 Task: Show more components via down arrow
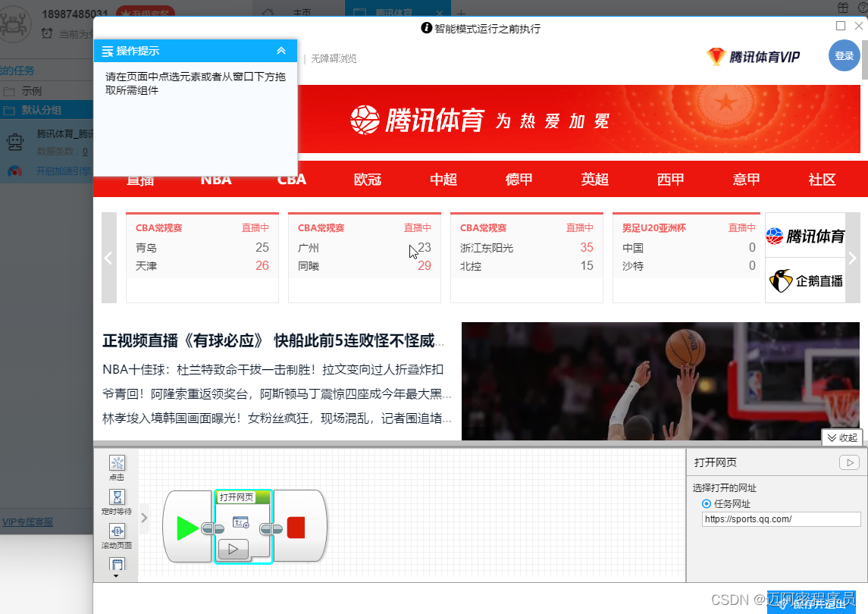116,576
